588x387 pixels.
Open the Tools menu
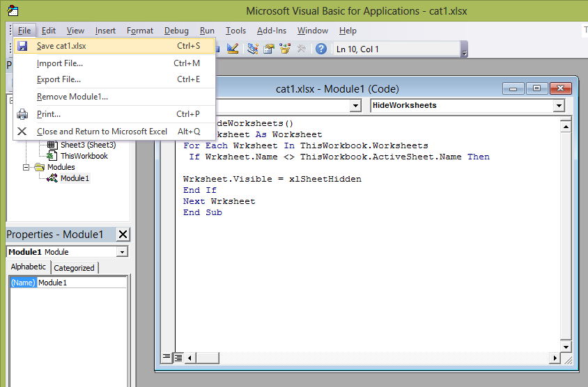235,31
